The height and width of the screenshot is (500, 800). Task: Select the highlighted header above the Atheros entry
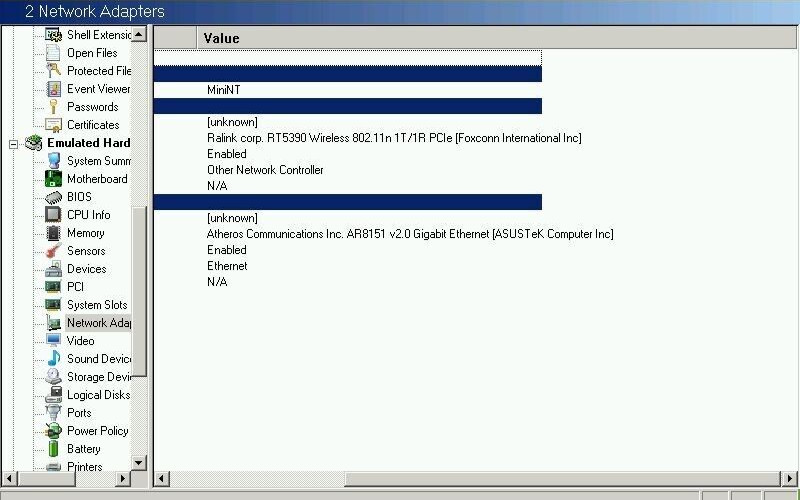(347, 202)
